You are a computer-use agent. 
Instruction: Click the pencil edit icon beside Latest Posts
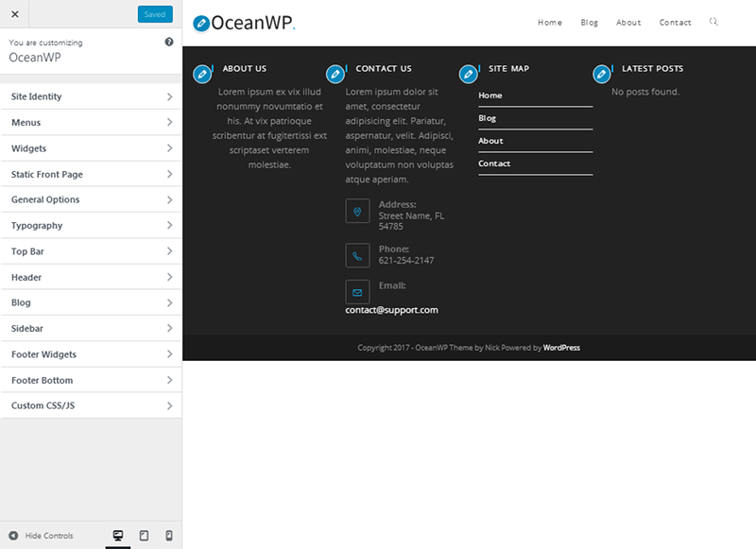(601, 74)
